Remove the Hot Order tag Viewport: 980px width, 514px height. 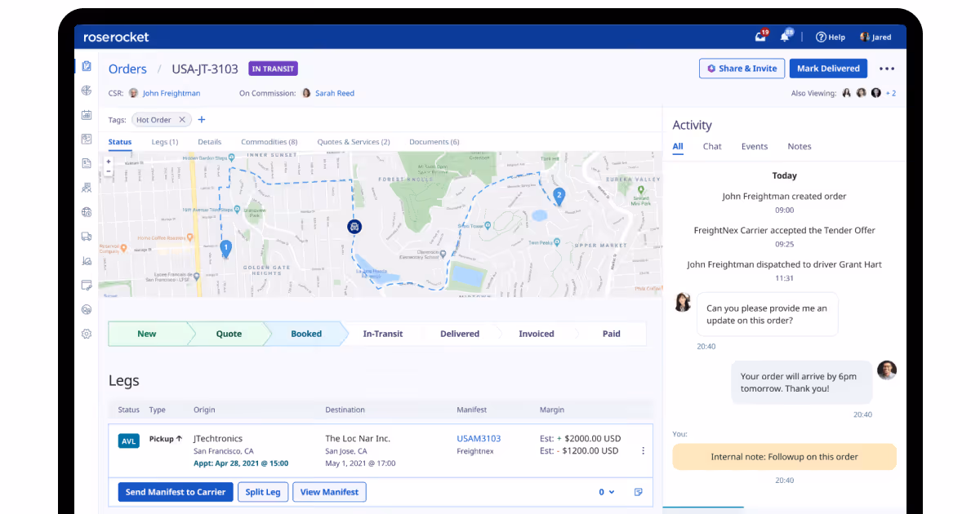(x=182, y=120)
